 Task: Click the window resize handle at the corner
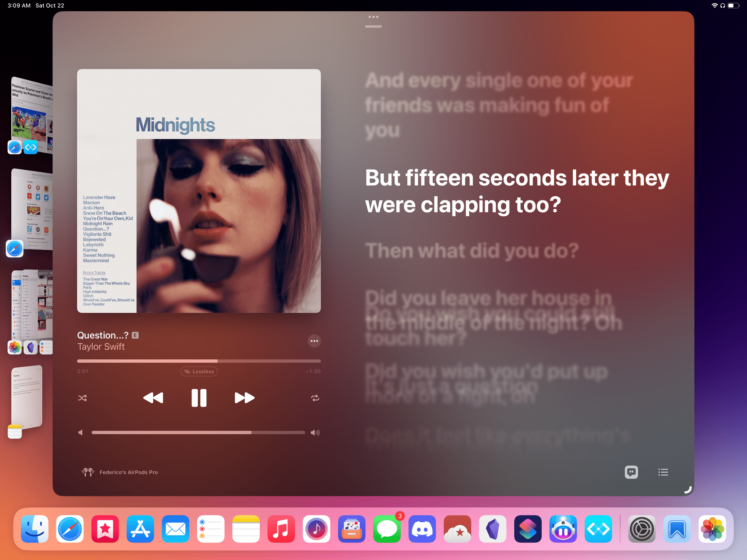(x=688, y=490)
